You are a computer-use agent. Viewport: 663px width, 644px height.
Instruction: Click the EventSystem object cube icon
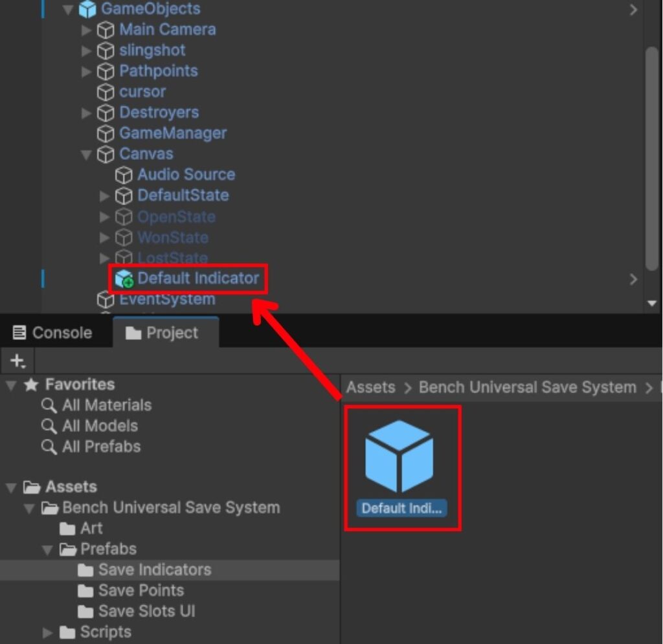coord(106,300)
